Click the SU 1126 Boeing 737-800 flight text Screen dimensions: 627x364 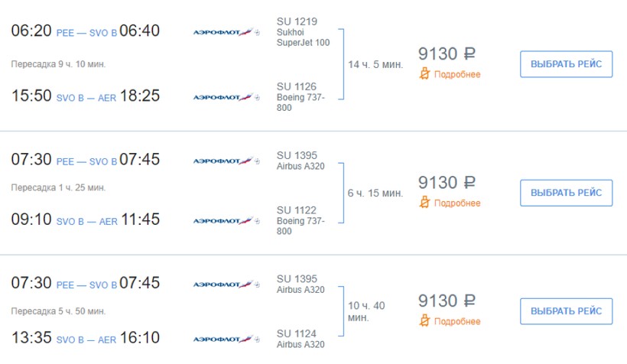point(301,97)
